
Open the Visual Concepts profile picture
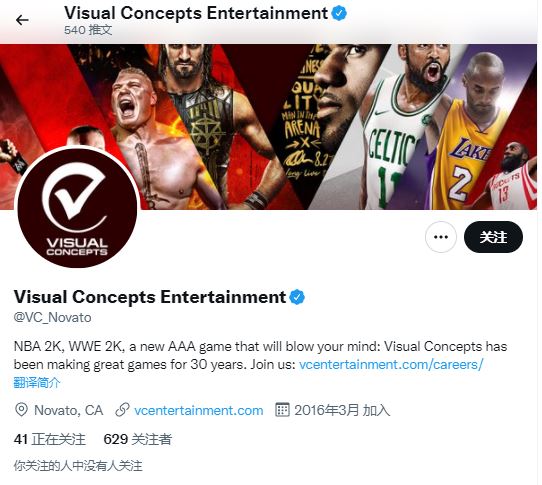77,207
